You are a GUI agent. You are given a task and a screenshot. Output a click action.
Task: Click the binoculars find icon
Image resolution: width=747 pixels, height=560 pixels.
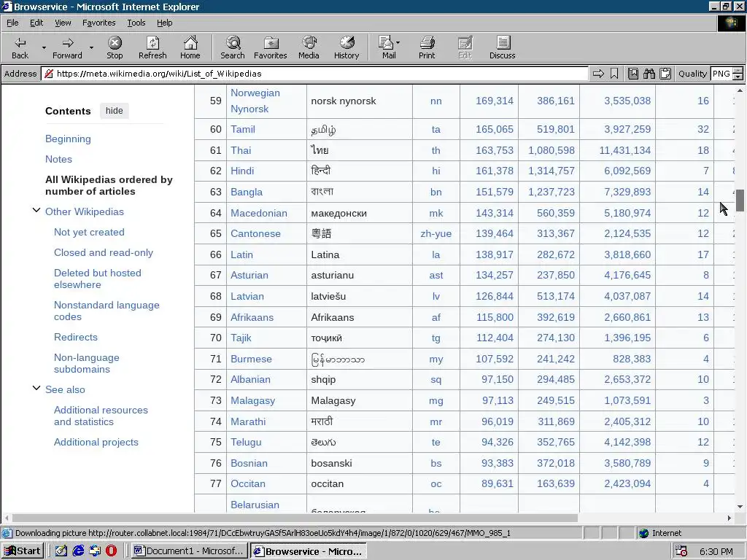[649, 74]
